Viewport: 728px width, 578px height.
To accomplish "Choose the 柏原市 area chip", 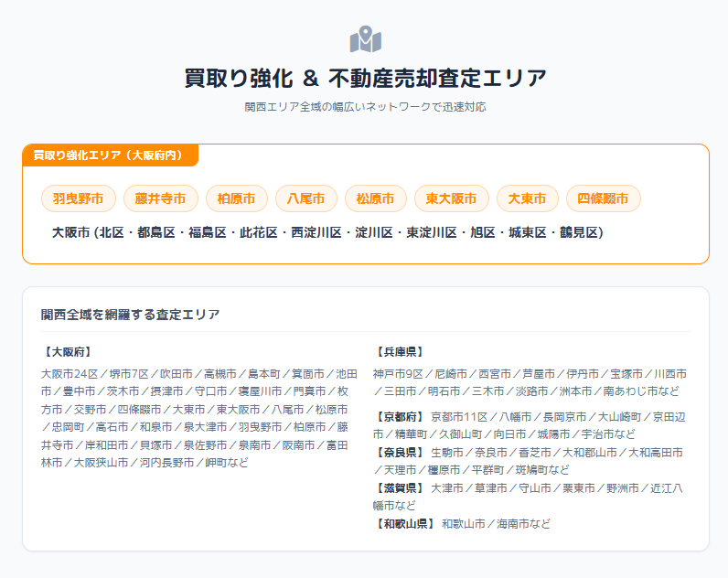I will 236,198.
